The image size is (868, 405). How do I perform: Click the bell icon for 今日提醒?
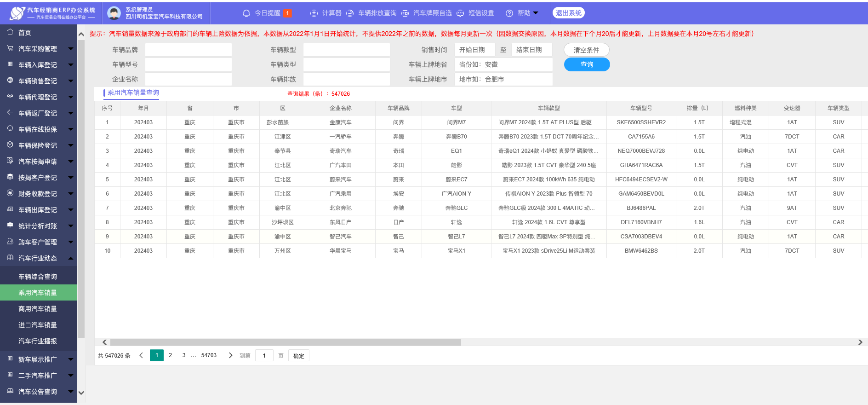[246, 13]
